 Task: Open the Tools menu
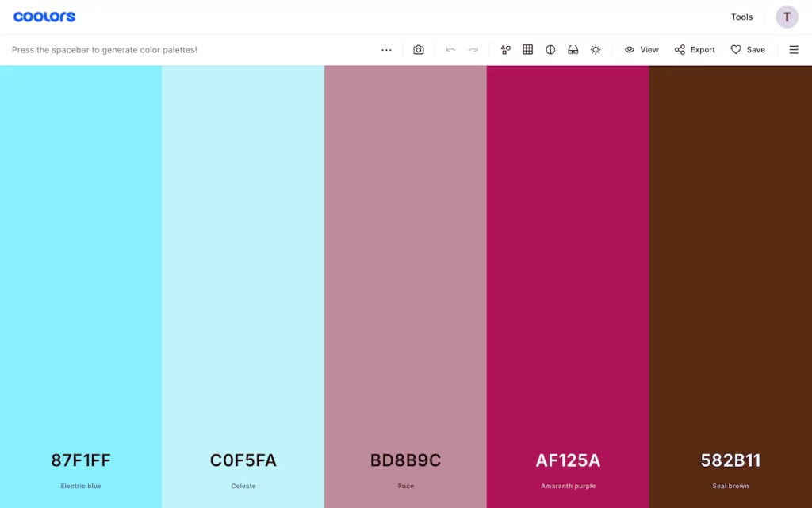(741, 17)
